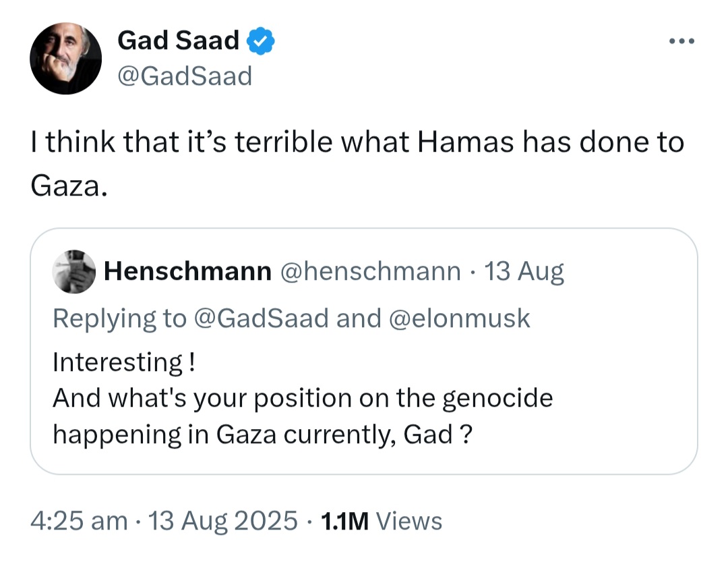
Task: Click Henschmann's small avatar in quoted tweet
Action: (x=74, y=271)
